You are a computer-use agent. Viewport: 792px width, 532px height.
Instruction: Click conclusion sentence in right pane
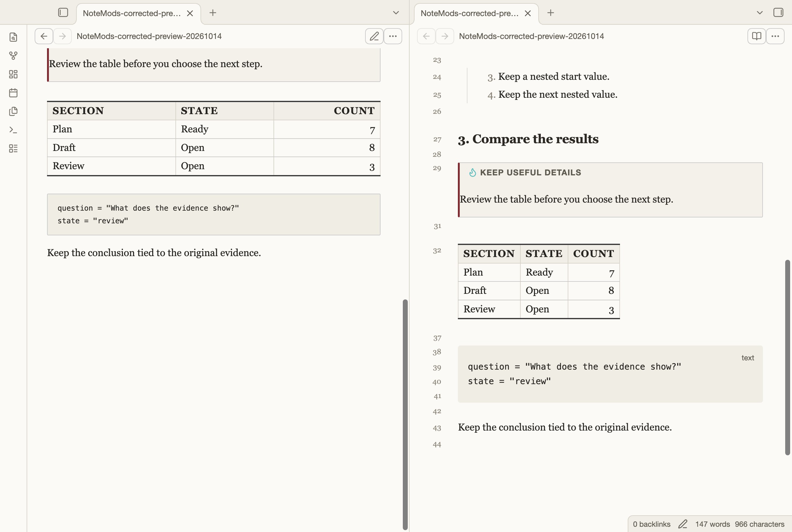coord(565,427)
